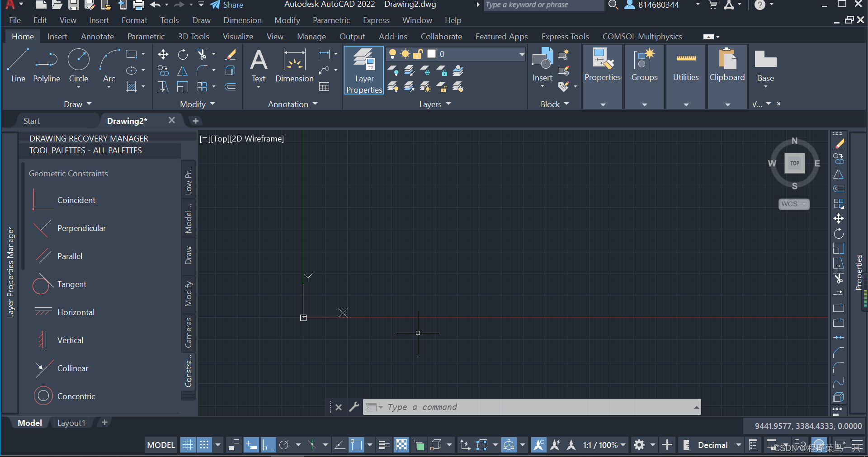
Task: Click the Trim tool in ribbon
Action: point(202,55)
